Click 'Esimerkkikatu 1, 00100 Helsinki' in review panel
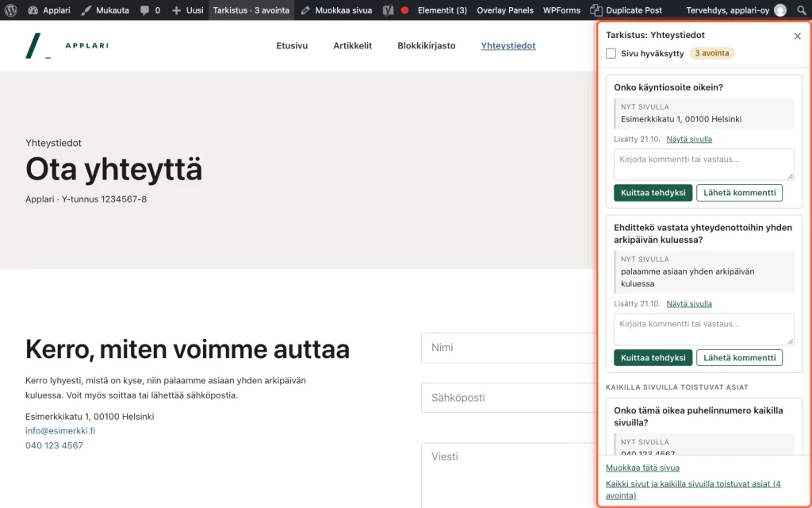This screenshot has height=508, width=812. [681, 119]
